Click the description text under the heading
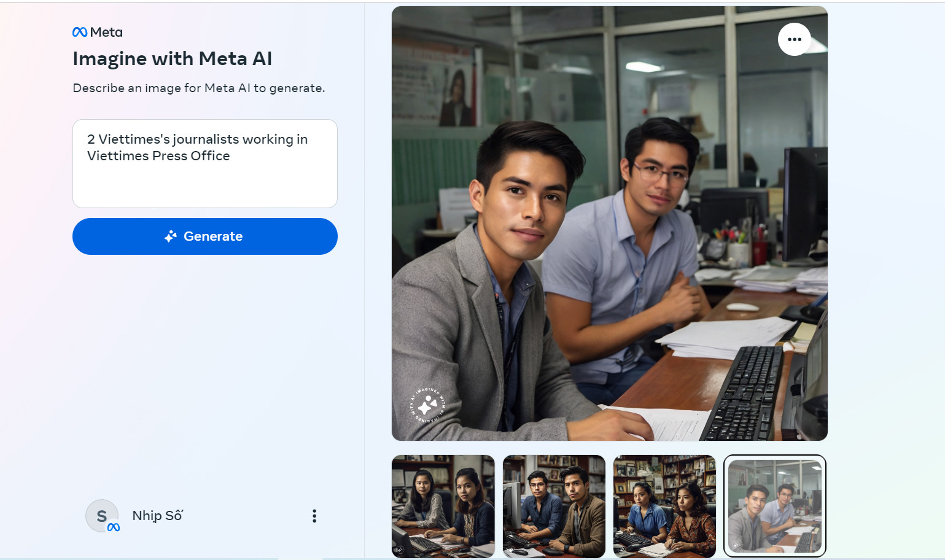The height and width of the screenshot is (560, 945). point(199,88)
